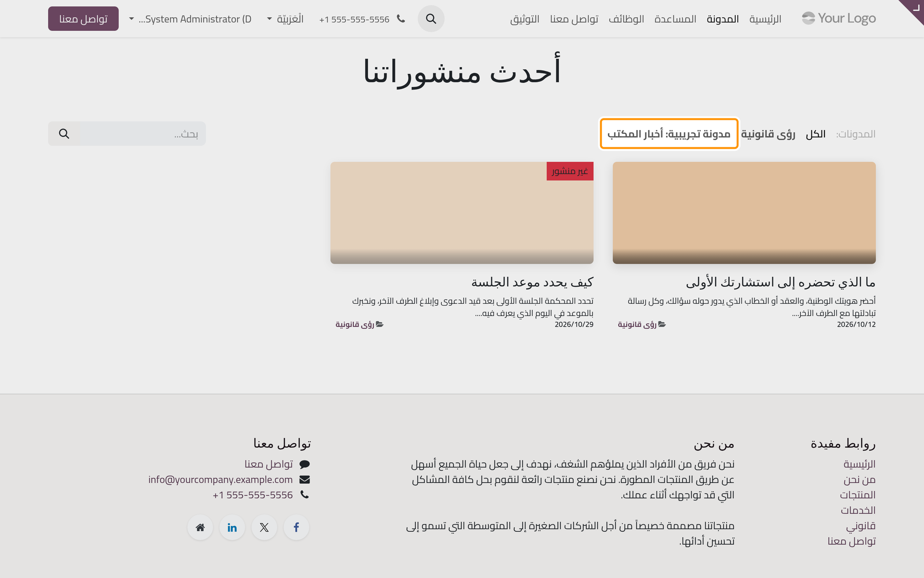Open الوظائف menu item
The width and height of the screenshot is (924, 578).
click(x=626, y=19)
